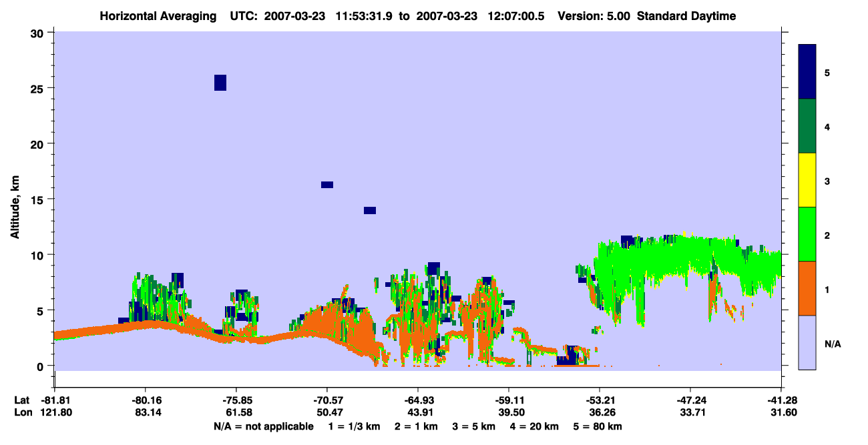Click the dark blue block near 16 km altitude
This screenshot has height=445, width=868.
coord(327,185)
